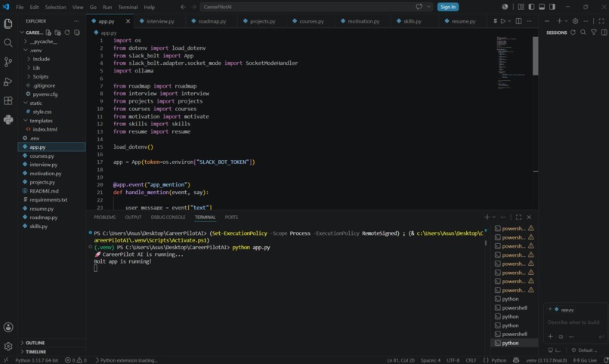
Task: Open notifications bell in status bar
Action: (x=606, y=360)
